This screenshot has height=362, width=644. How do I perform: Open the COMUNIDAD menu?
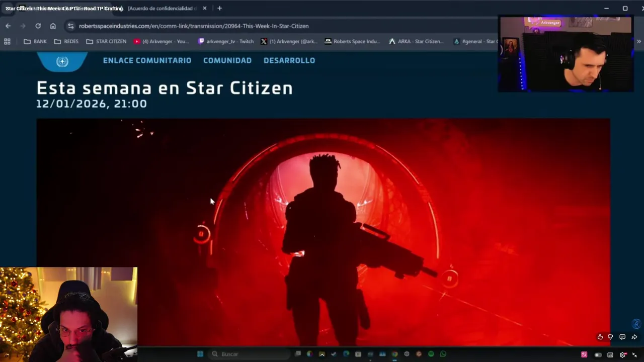click(x=227, y=60)
